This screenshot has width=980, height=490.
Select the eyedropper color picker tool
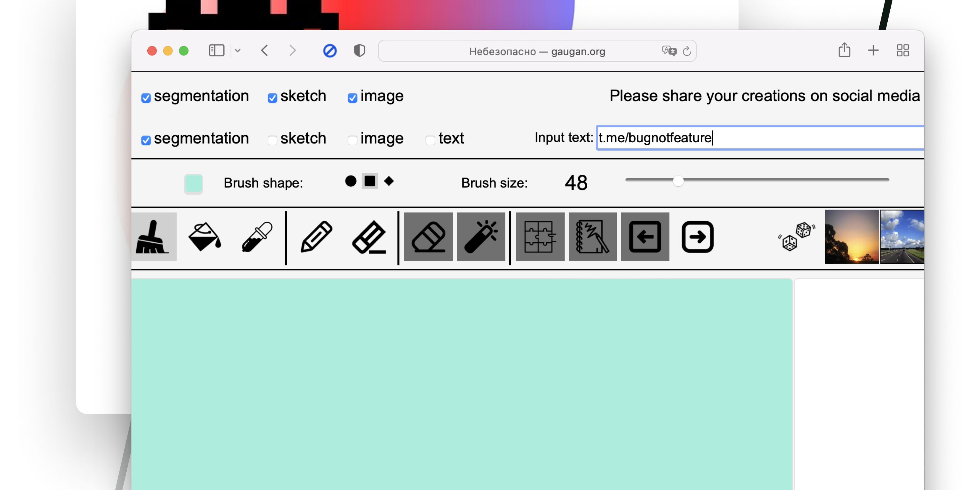(x=257, y=237)
